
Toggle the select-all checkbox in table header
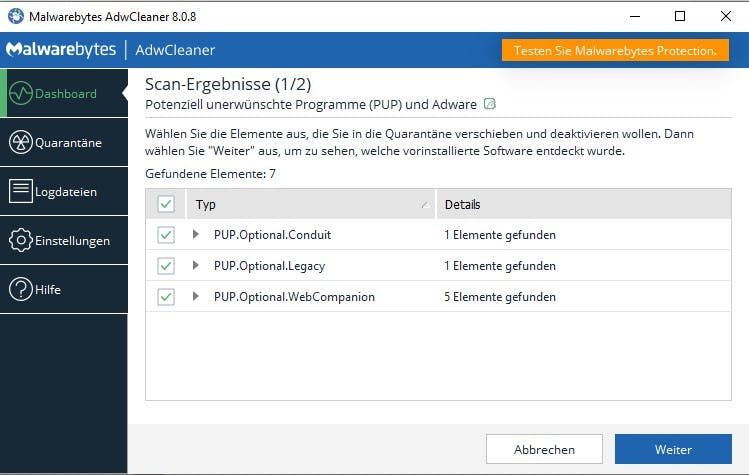[166, 204]
